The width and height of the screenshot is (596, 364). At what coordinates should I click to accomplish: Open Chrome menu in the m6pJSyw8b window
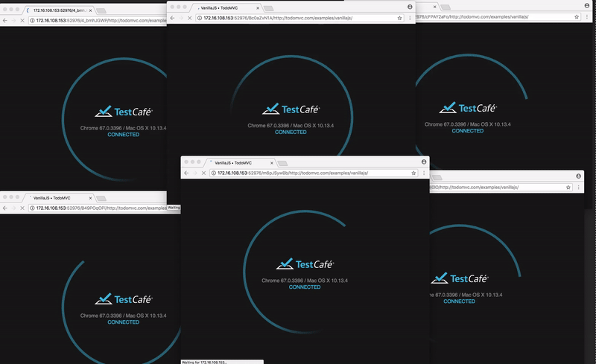(x=424, y=173)
